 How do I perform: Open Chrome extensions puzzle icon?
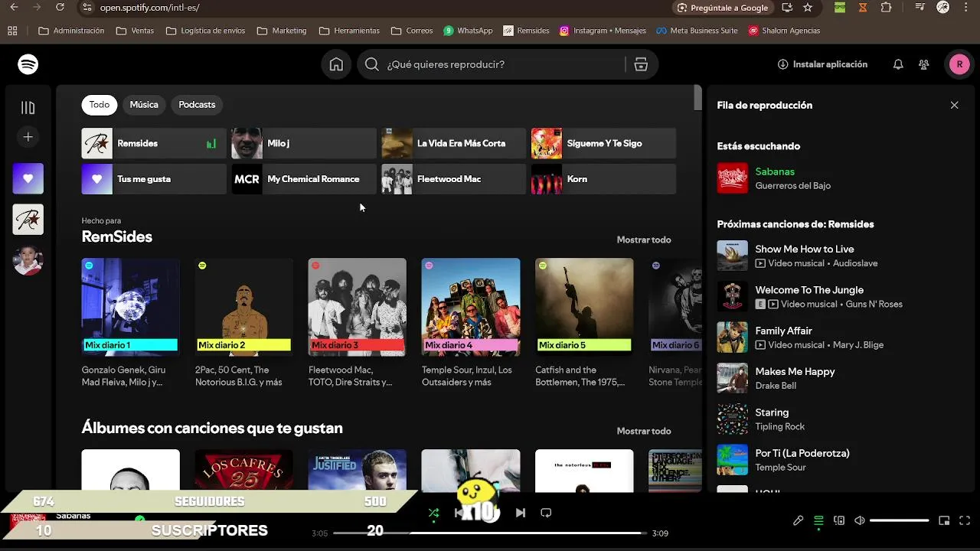[886, 8]
